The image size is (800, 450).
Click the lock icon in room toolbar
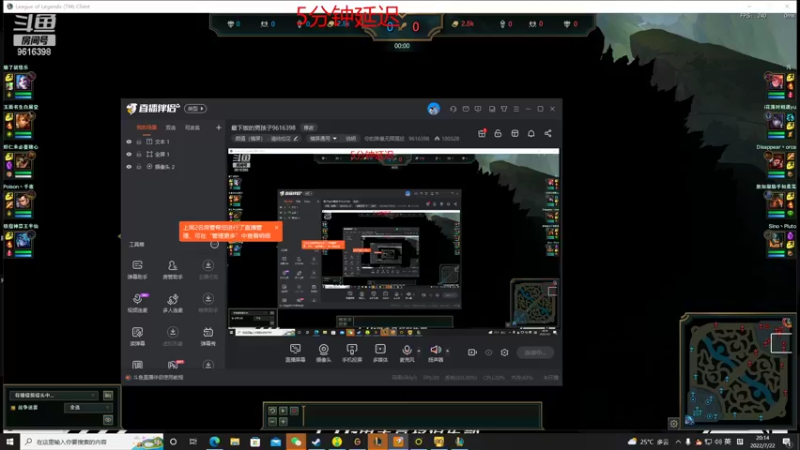tap(498, 133)
